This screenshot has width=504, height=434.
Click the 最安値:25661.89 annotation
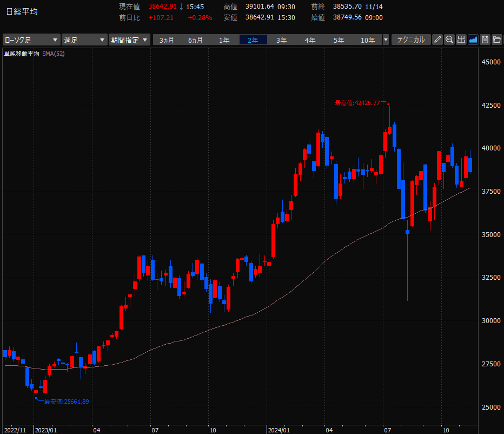[67, 402]
